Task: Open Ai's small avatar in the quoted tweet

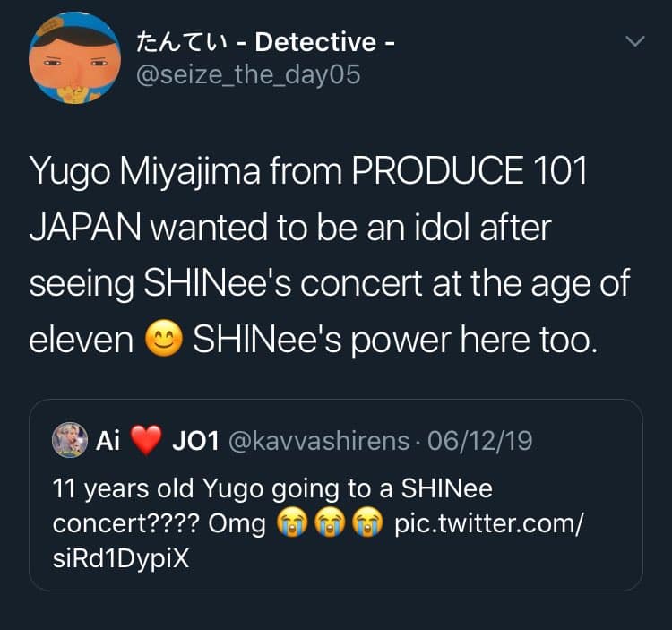Action: click(71, 440)
